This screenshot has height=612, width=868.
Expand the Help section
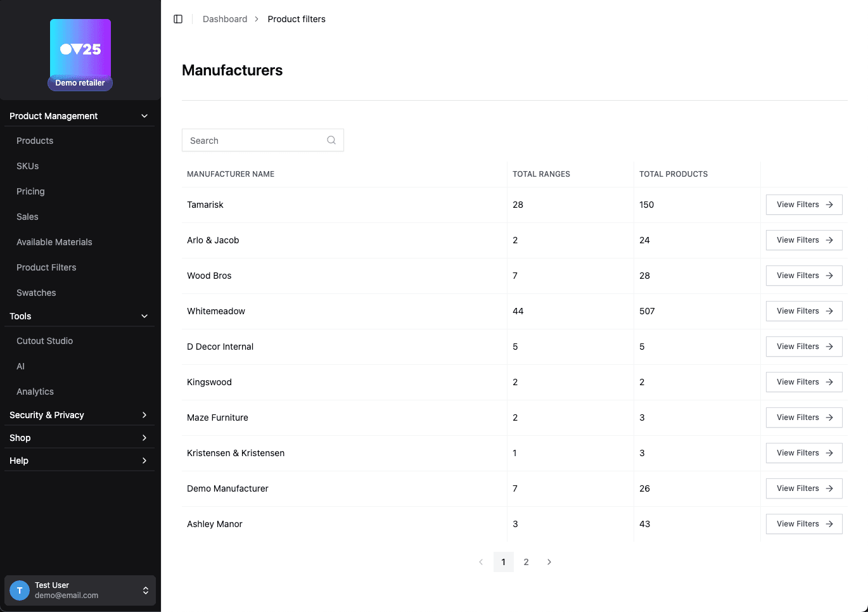(144, 460)
